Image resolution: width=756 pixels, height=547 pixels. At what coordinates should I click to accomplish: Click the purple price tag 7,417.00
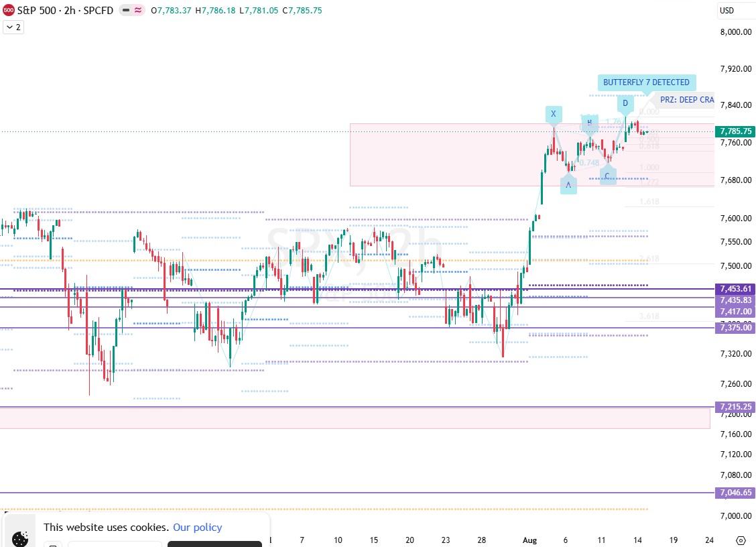tap(735, 312)
